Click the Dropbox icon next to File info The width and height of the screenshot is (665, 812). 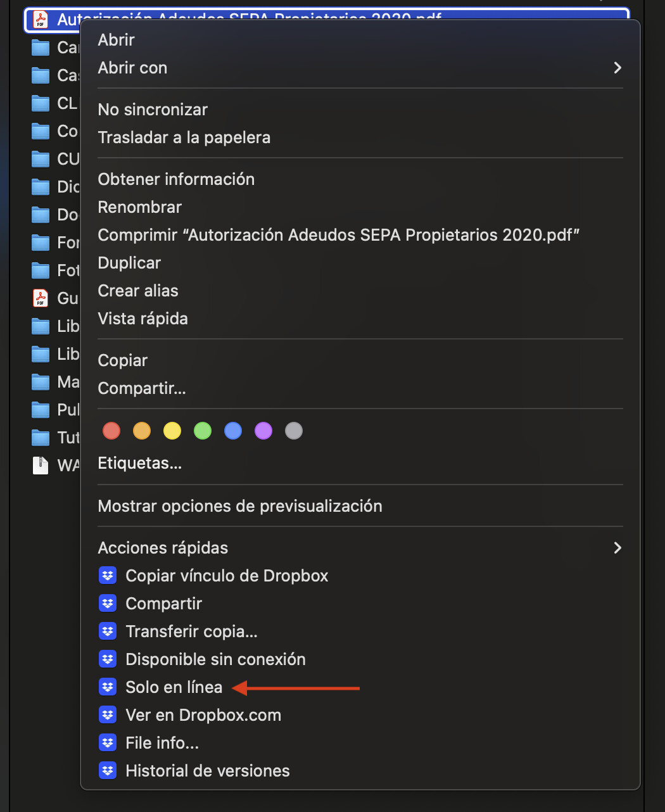[108, 743]
